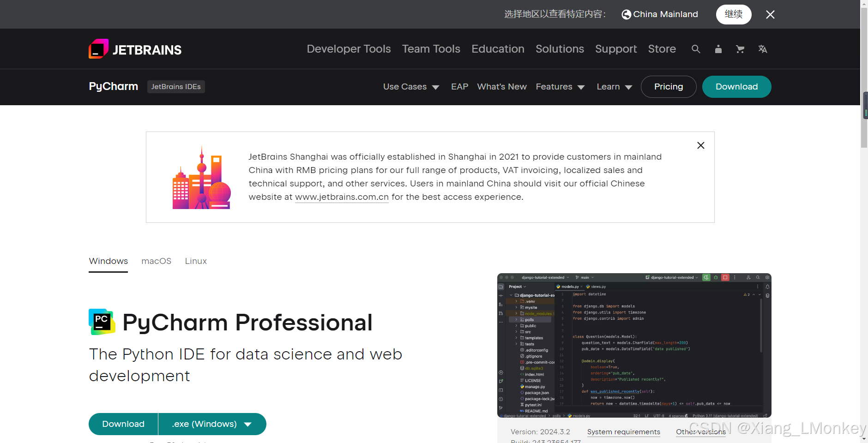Close the JetBrains Shanghai notice

pos(700,145)
